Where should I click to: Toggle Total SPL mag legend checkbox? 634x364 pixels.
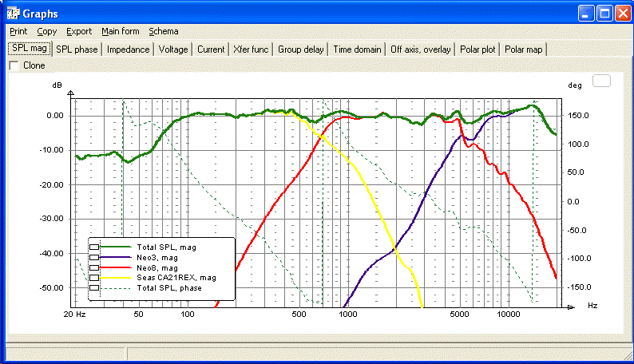pyautogui.click(x=94, y=247)
